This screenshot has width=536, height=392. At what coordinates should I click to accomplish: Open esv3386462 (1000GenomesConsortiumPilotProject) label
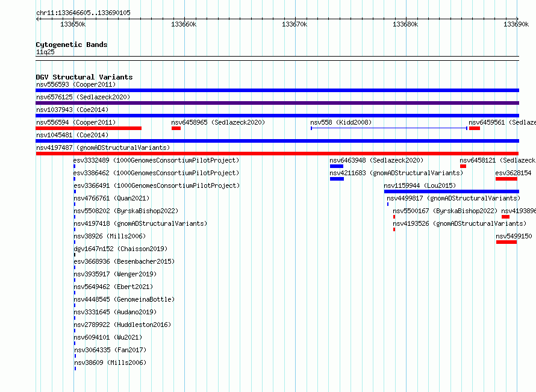coord(156,173)
